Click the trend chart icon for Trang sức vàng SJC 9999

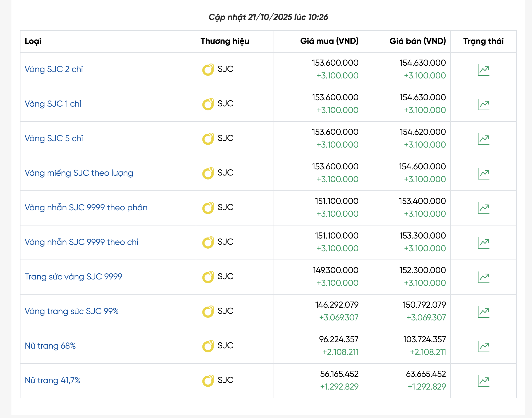pos(483,277)
